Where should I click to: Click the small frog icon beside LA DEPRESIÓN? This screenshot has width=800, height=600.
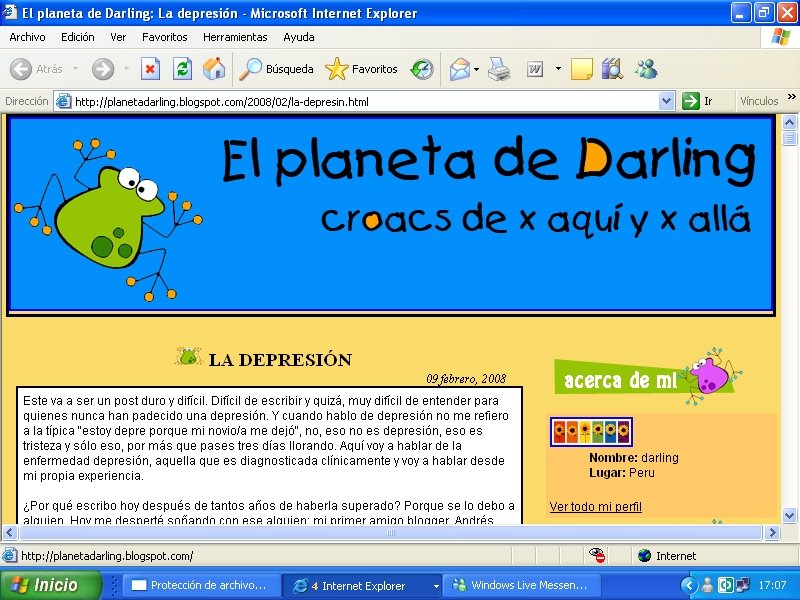[188, 356]
